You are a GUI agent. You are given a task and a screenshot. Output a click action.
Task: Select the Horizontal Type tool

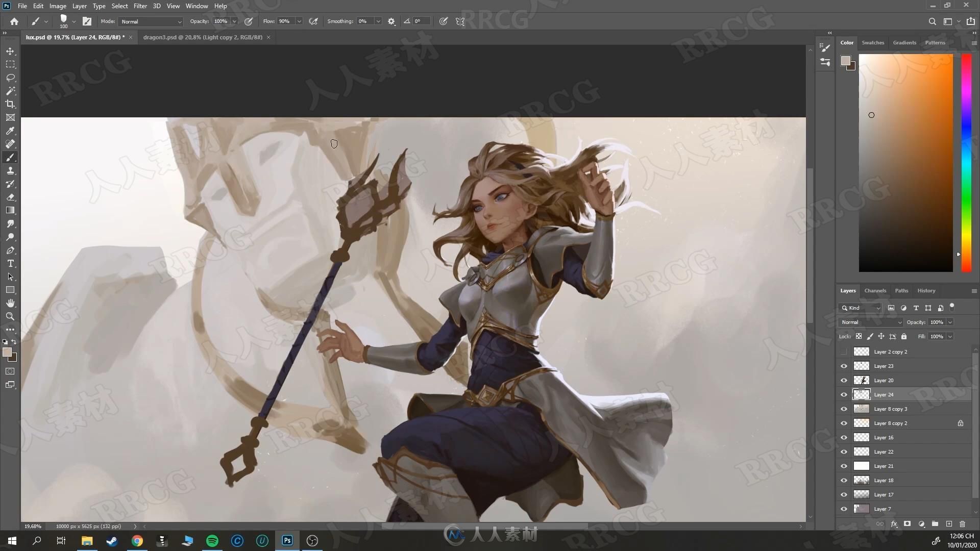pos(10,263)
